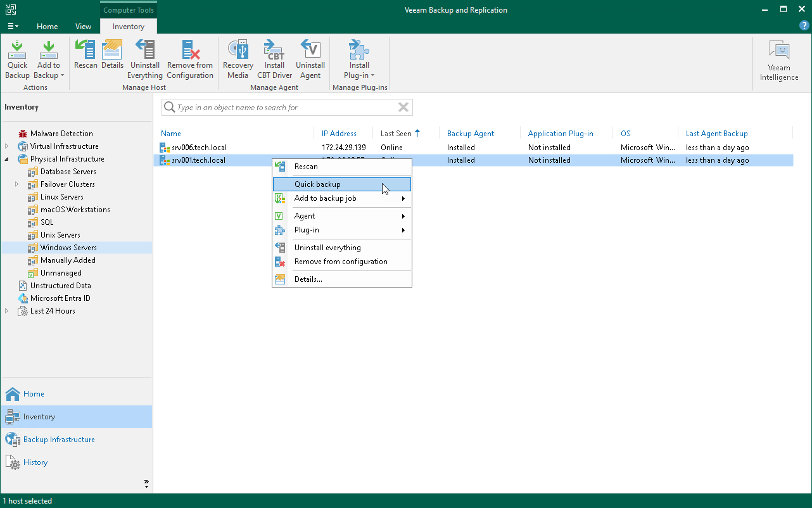The height and width of the screenshot is (508, 812).
Task: Open Details from the ribbon
Action: (112, 54)
